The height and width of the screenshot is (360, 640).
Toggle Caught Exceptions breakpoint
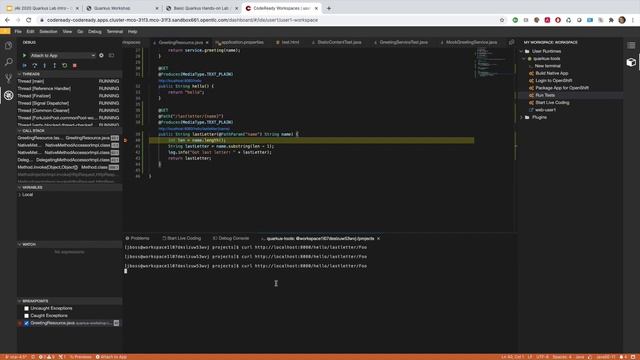27,316
